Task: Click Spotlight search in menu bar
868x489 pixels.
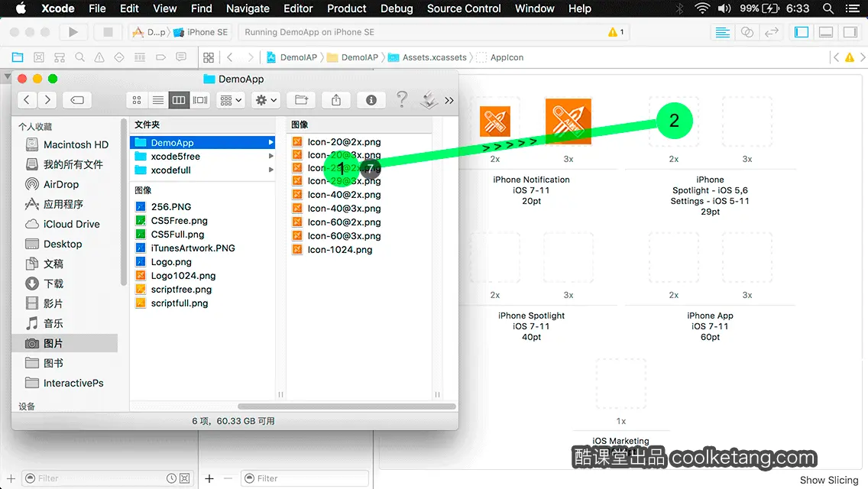Action: point(828,8)
